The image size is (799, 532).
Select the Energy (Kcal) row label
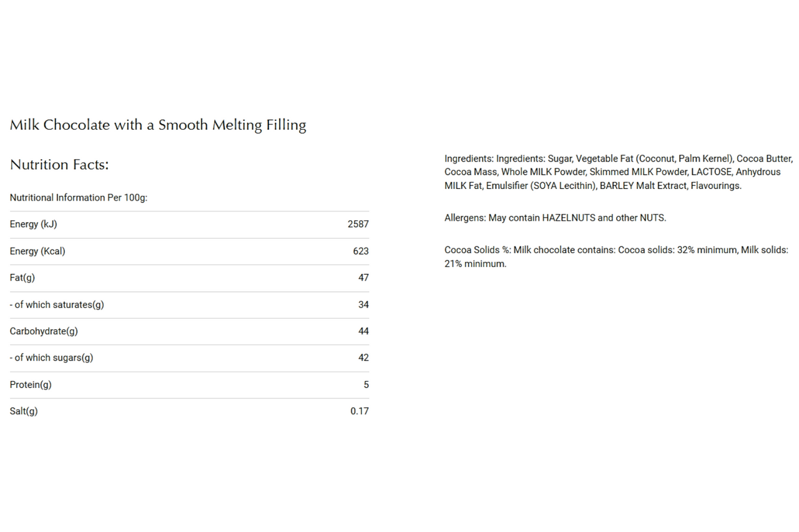click(x=37, y=251)
